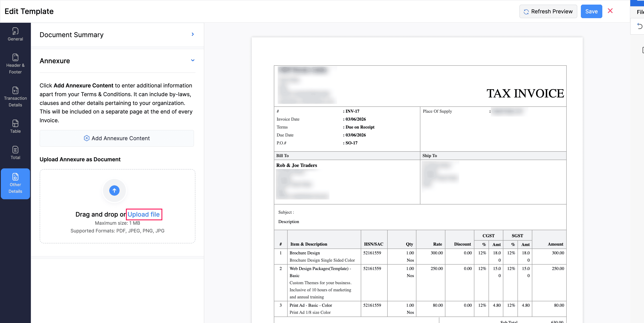Click the refresh icon beside Refresh Preview
Screen dimensions: 644x323
526,12
